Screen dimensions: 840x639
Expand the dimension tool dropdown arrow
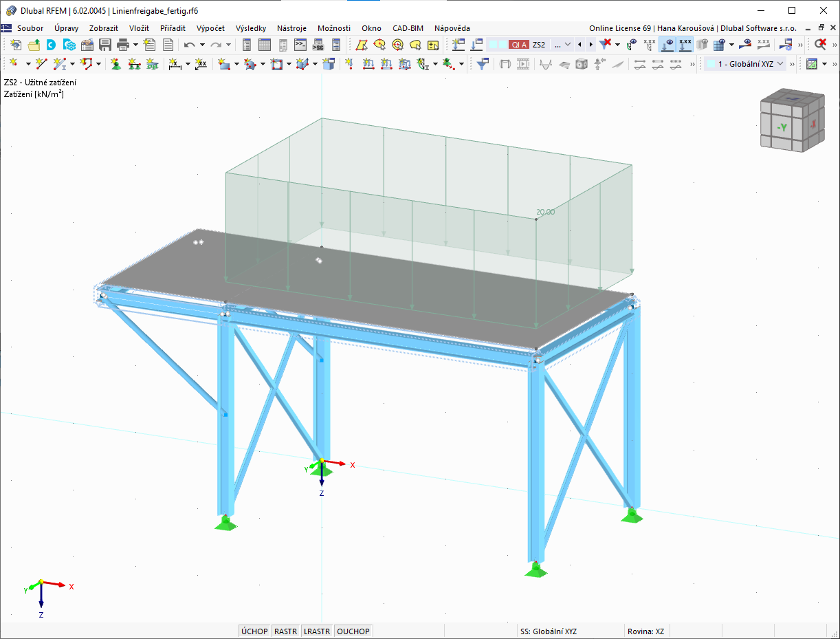[188, 64]
